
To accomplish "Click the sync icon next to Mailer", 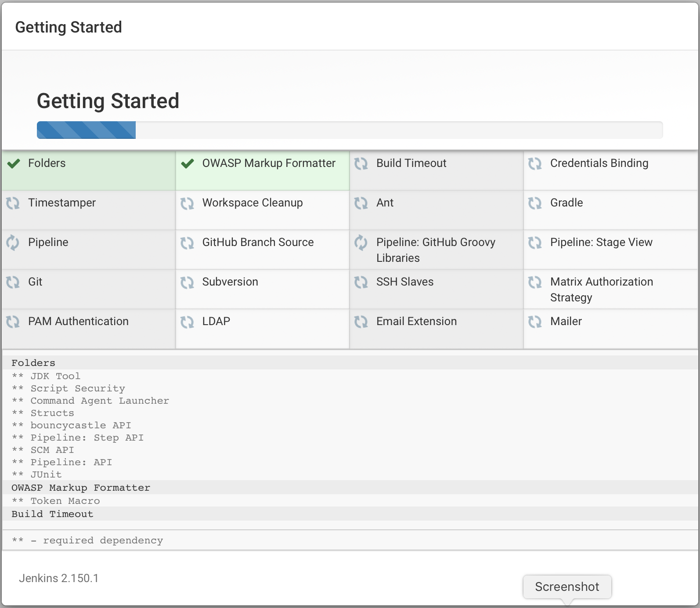I will pyautogui.click(x=535, y=322).
